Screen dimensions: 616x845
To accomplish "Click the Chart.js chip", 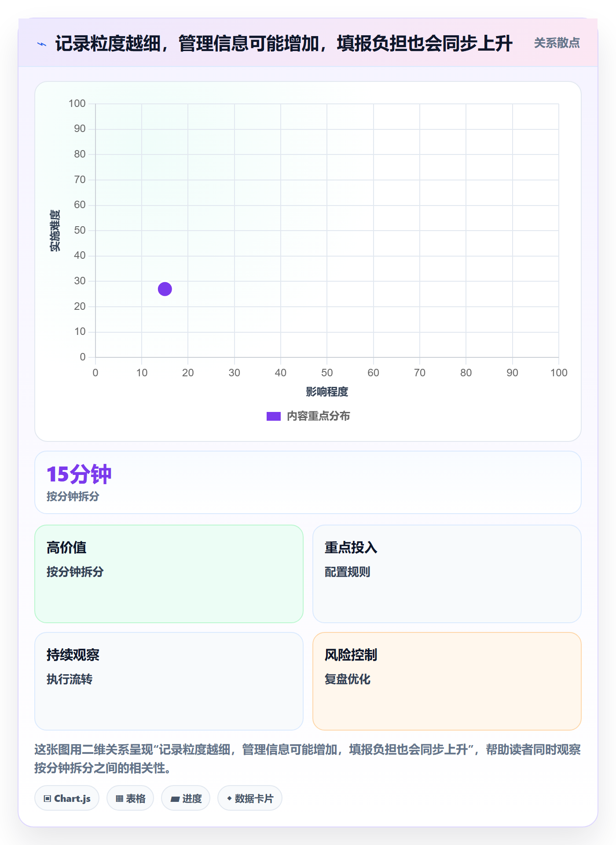I will point(67,798).
